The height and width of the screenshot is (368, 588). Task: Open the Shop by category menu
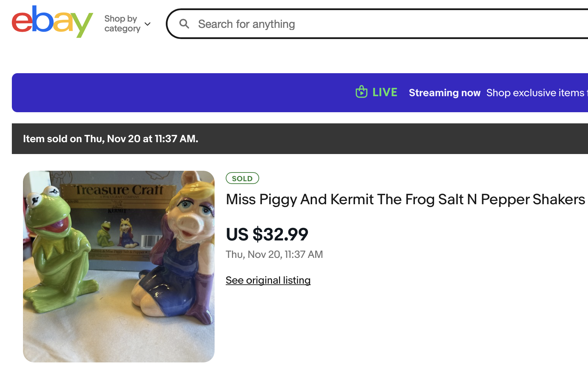coord(122,23)
